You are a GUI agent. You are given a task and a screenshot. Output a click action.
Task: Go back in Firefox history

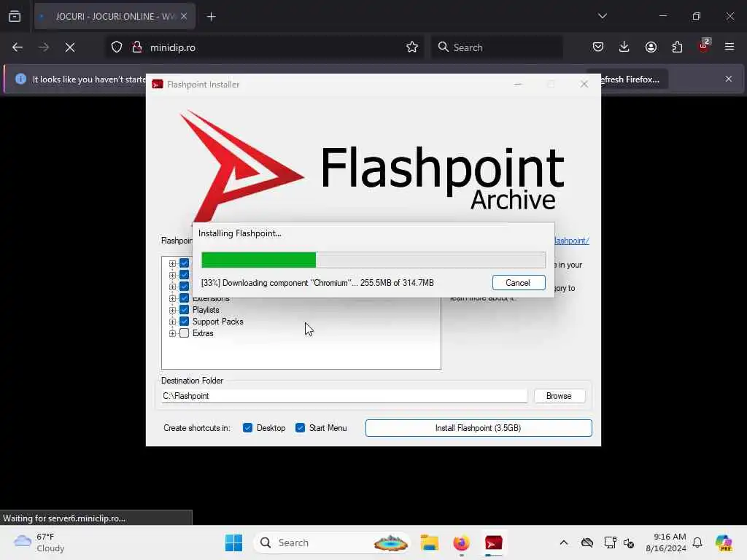[x=18, y=47]
